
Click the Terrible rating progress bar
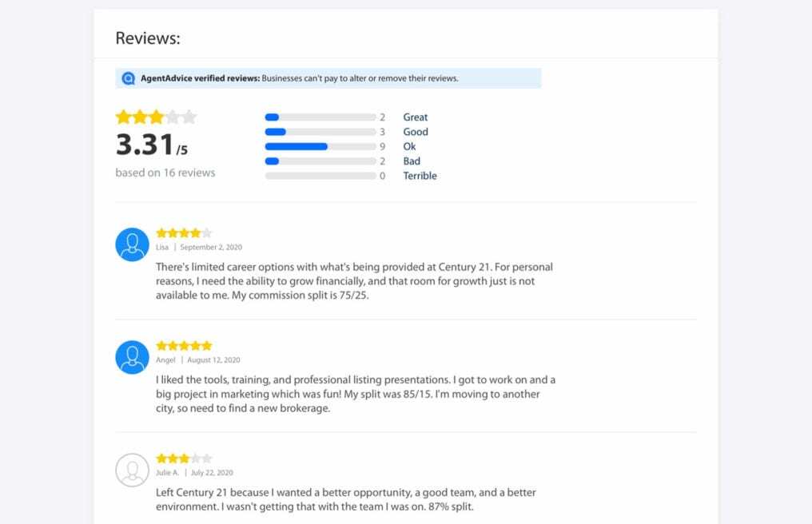click(320, 176)
